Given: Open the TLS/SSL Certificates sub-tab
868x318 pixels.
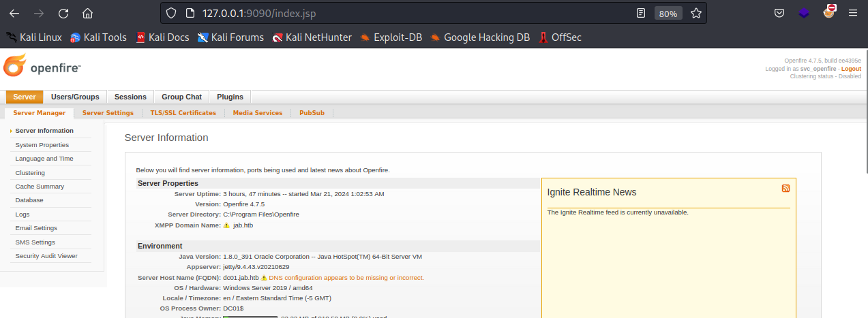Looking at the screenshot, I should (183, 113).
